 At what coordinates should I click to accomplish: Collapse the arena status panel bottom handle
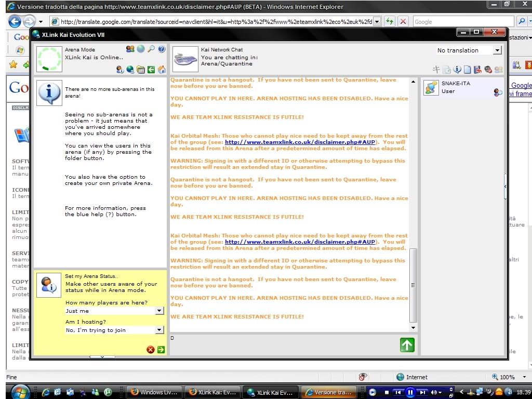(x=102, y=357)
